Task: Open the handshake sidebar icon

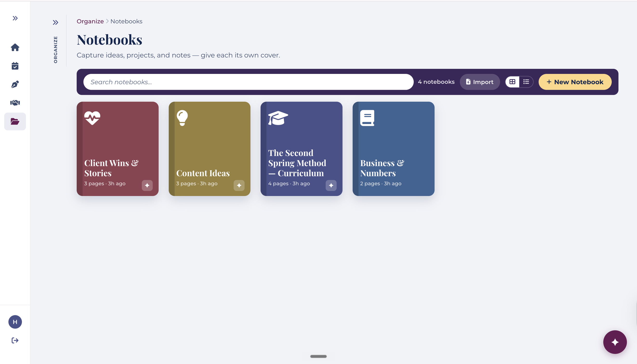Action: coord(15,103)
